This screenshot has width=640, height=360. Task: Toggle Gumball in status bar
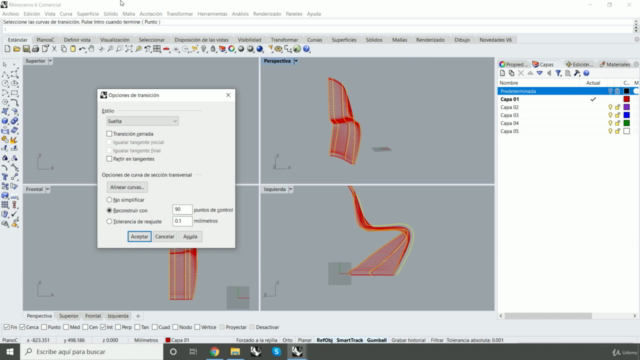pyautogui.click(x=376, y=340)
